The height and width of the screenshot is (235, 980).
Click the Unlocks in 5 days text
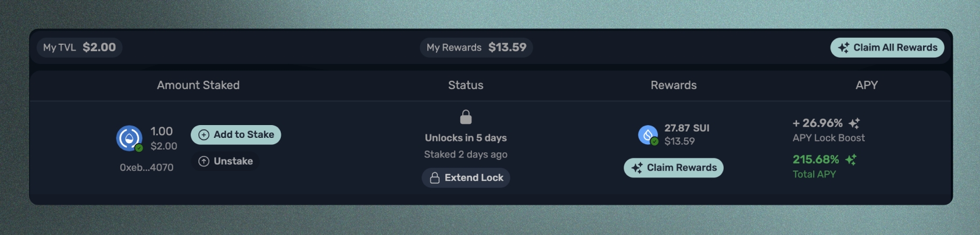[x=466, y=138]
